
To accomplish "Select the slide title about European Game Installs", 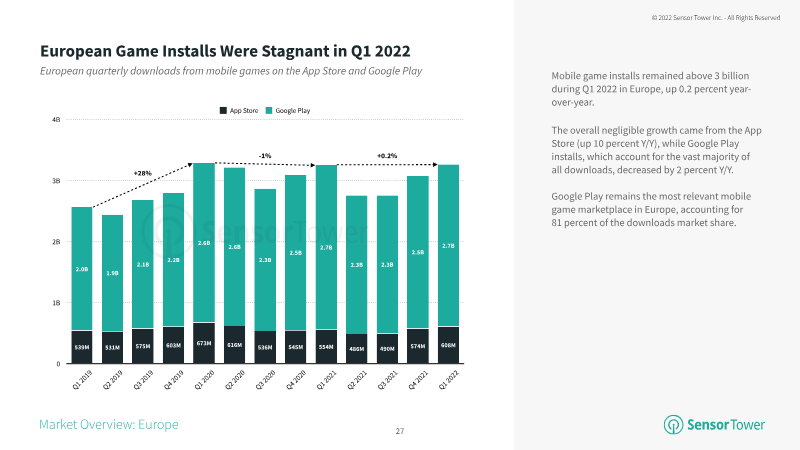I will tap(225, 51).
